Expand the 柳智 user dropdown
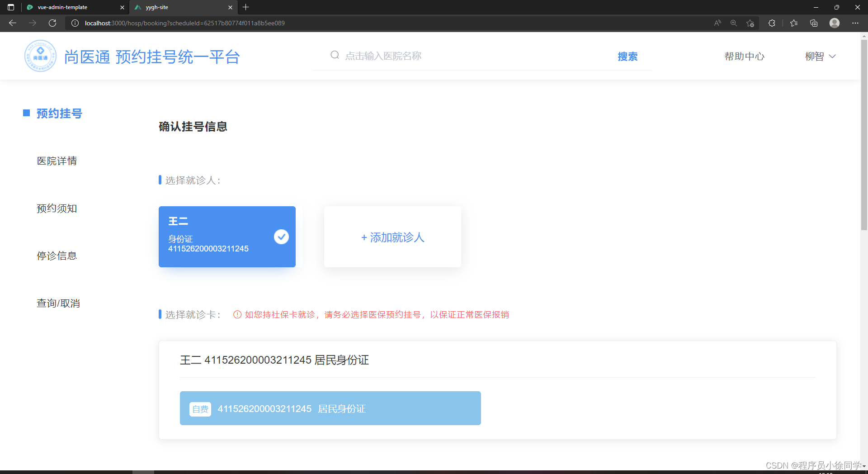The height and width of the screenshot is (474, 868). tap(820, 56)
